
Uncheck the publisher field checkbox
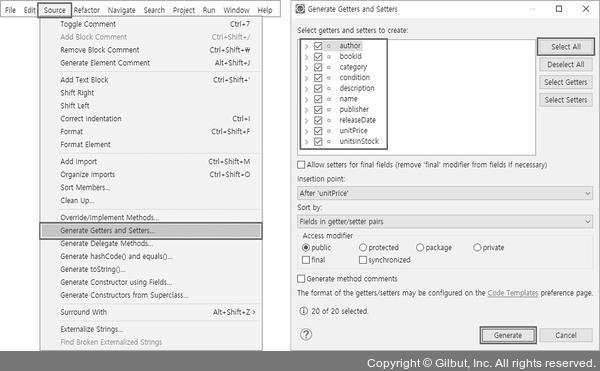coord(318,110)
